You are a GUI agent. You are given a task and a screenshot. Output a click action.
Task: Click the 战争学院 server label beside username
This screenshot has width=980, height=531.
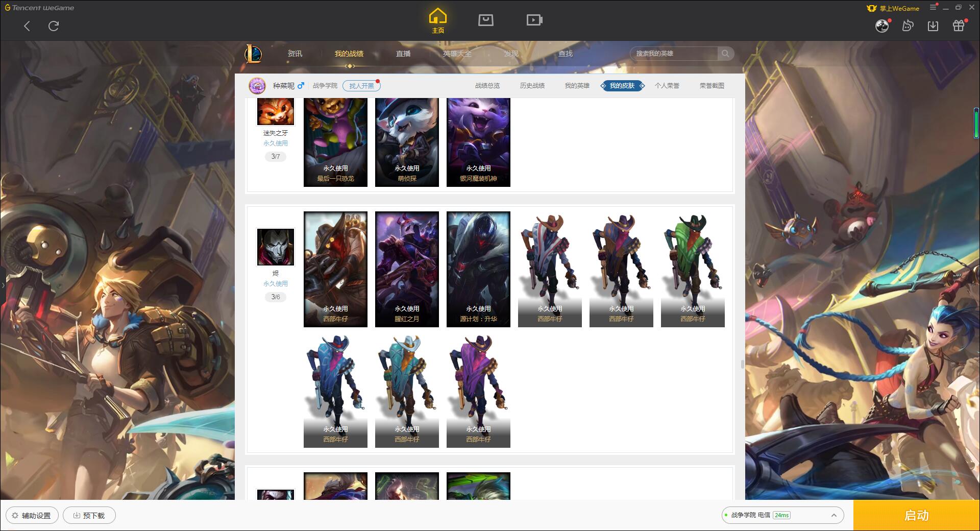[x=325, y=86]
